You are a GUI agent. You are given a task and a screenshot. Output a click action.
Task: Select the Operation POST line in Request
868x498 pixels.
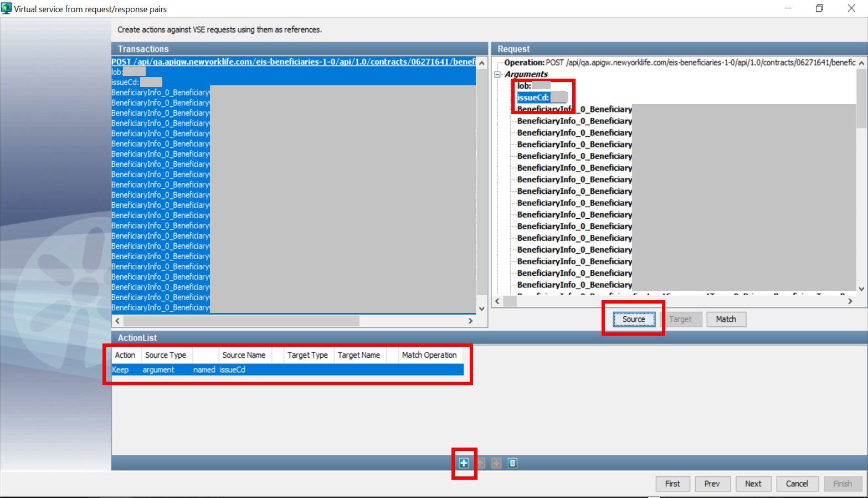680,63
